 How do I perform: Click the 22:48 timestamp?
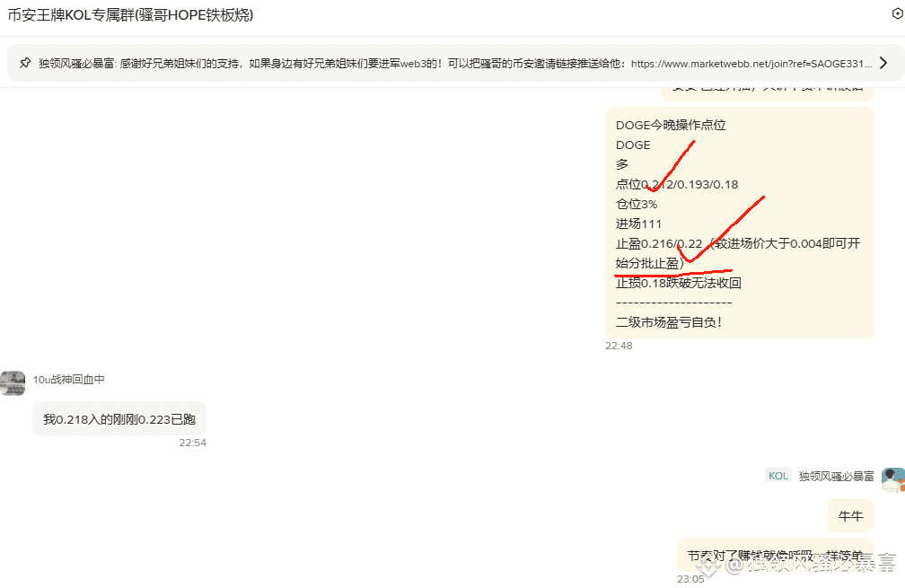[619, 346]
